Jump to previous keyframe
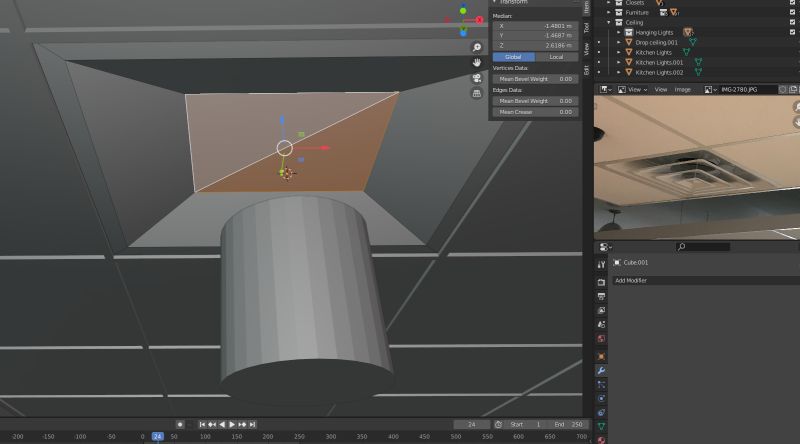Screen dimensions: 800x444 tap(212, 424)
